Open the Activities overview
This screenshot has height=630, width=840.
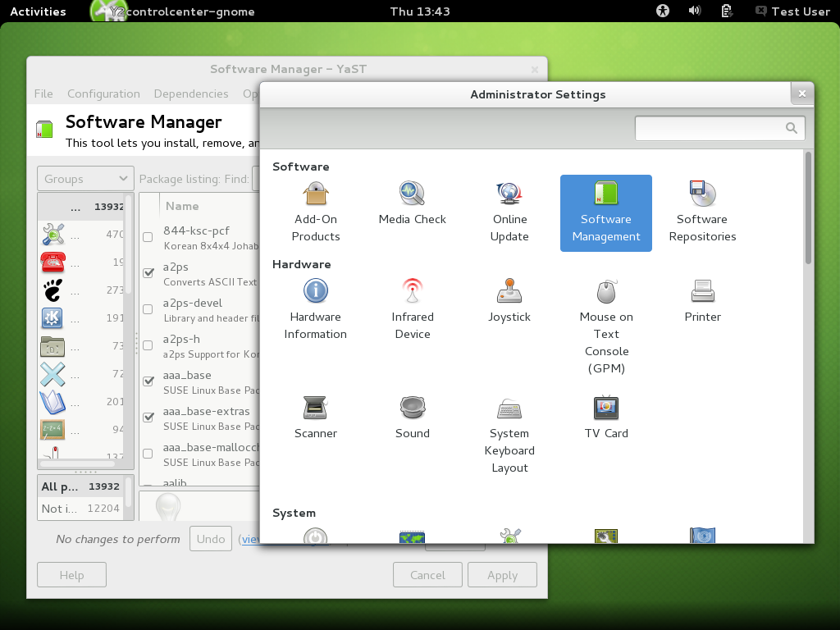click(x=38, y=11)
